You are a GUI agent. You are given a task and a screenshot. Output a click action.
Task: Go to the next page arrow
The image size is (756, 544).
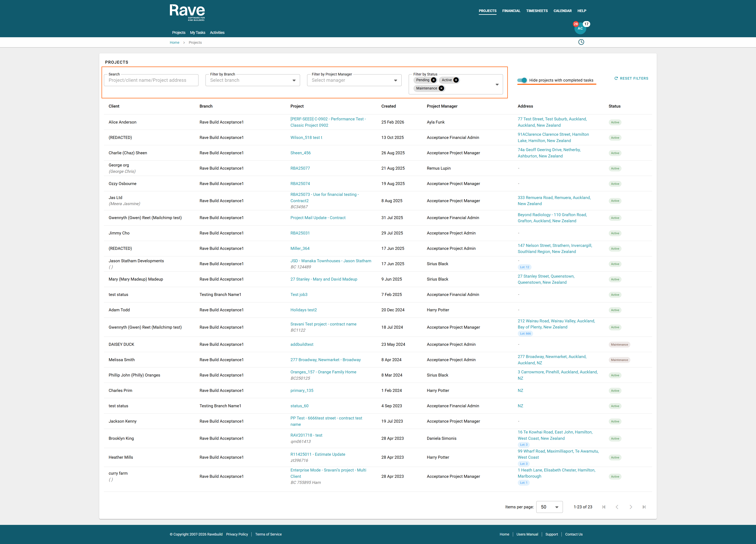click(631, 507)
